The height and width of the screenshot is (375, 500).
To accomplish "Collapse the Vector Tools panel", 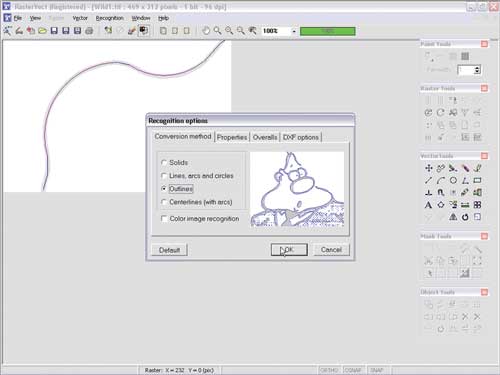I will point(484,156).
